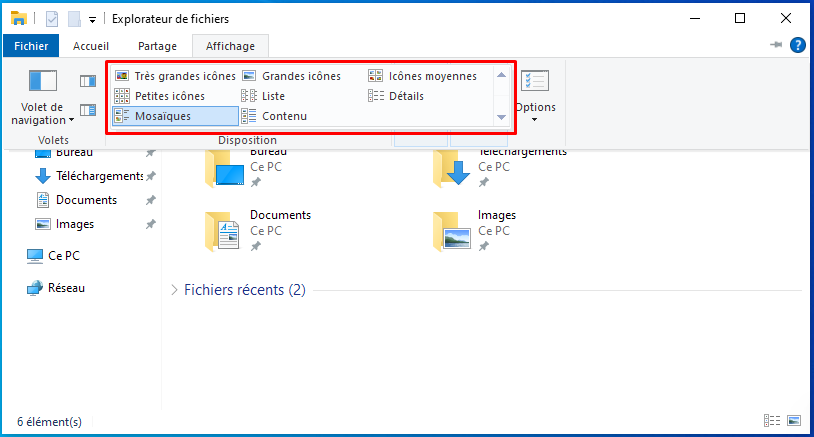Viewport: 814px width, 437px height.
Task: Toggle the details pane icon
Action: click(x=88, y=110)
